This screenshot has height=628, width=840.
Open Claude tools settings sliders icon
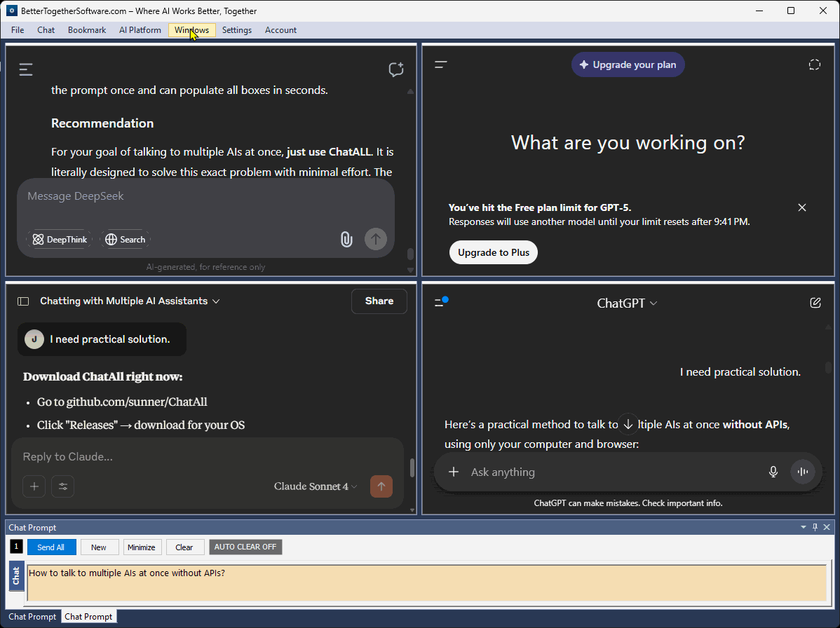tap(62, 486)
